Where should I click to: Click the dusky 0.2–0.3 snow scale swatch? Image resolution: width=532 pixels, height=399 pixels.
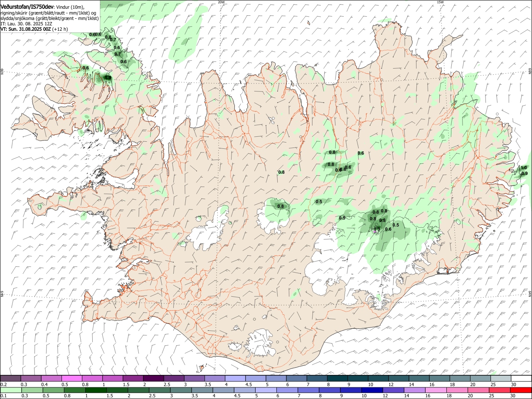[x=10, y=378]
